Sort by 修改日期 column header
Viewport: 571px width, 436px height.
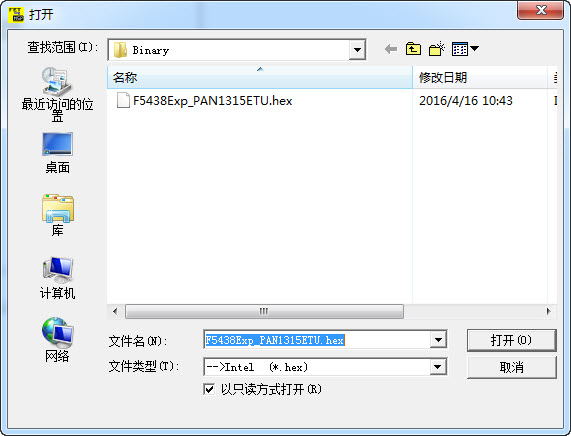point(480,77)
